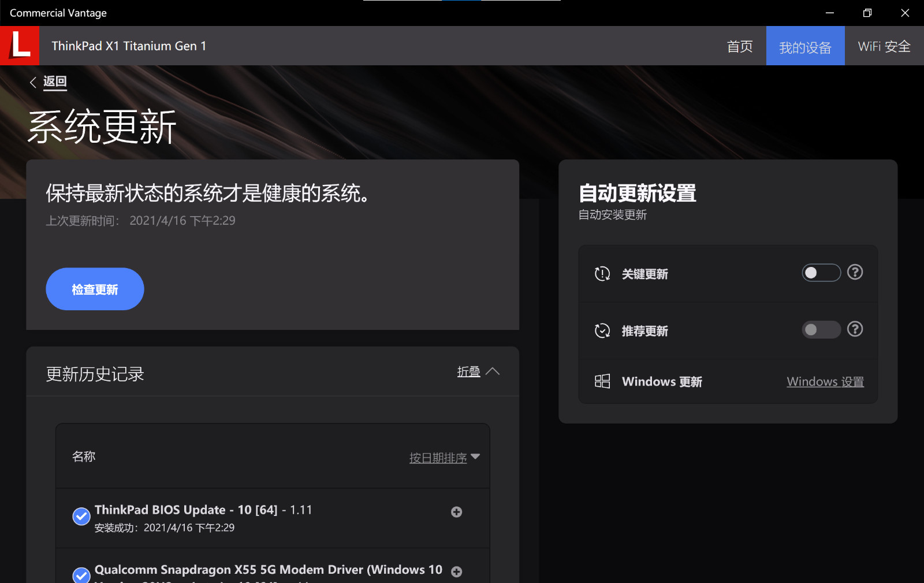
Task: Click the 安装成功: 2021/4/16 下午2:29 status text
Action: (165, 528)
